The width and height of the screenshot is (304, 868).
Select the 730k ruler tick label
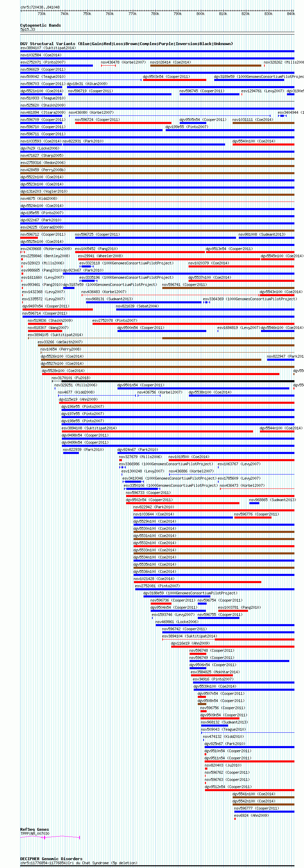click(x=42, y=14)
